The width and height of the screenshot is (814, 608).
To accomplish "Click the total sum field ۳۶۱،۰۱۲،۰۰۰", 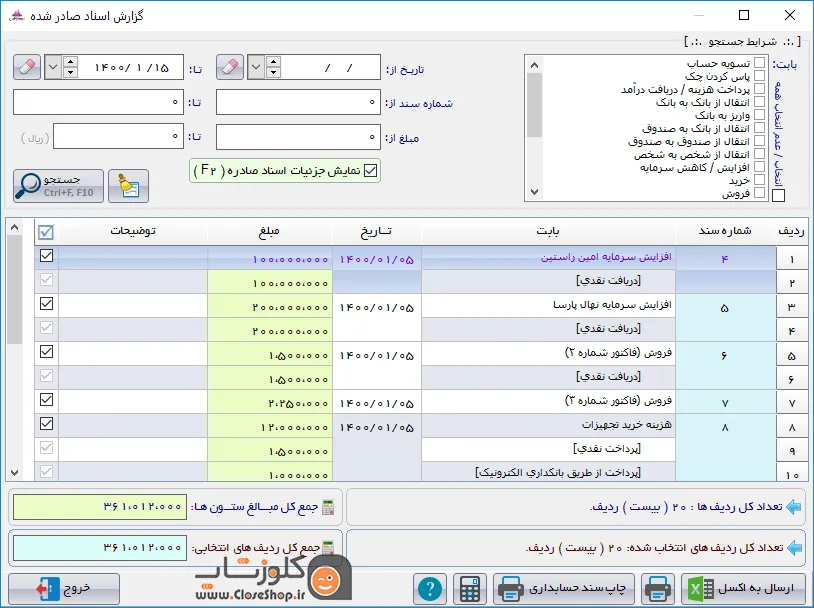I will (100, 507).
